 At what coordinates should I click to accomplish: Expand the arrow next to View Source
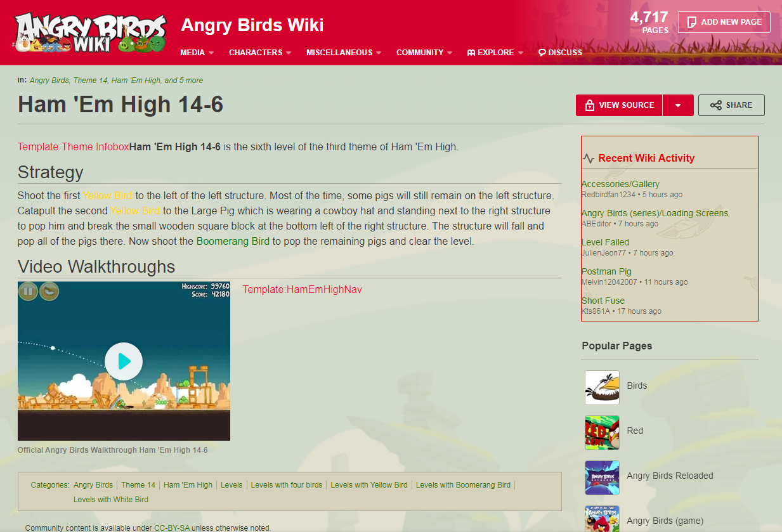pos(678,105)
